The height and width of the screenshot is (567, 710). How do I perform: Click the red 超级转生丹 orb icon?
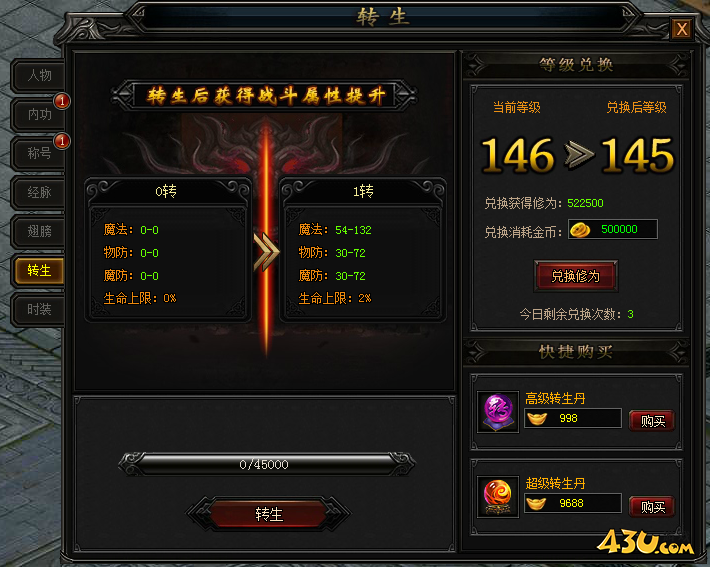pos(498,497)
